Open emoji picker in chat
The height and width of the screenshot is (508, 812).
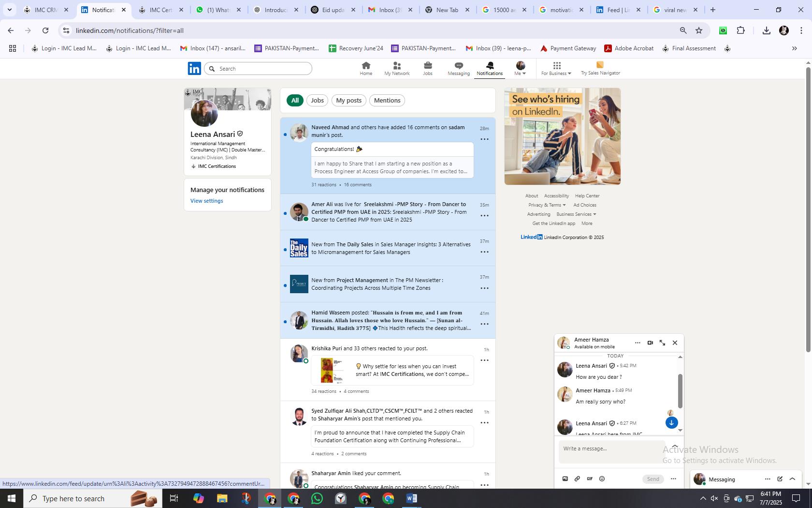pos(602,478)
